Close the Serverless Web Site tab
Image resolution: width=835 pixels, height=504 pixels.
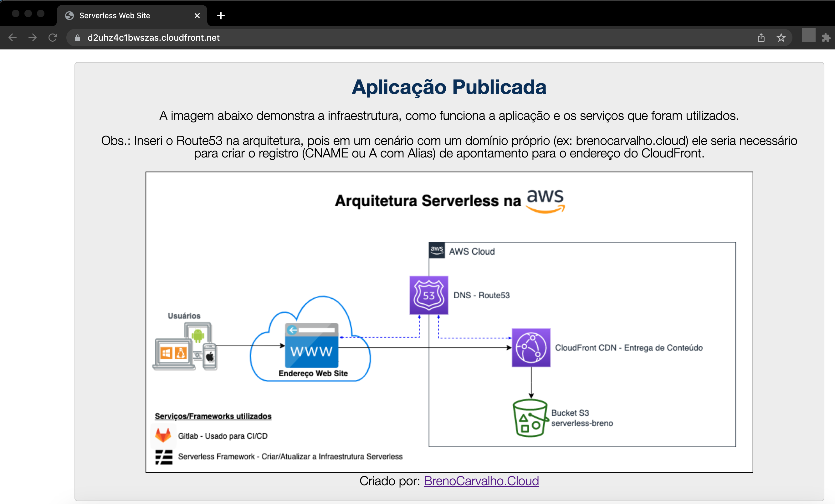point(197,16)
